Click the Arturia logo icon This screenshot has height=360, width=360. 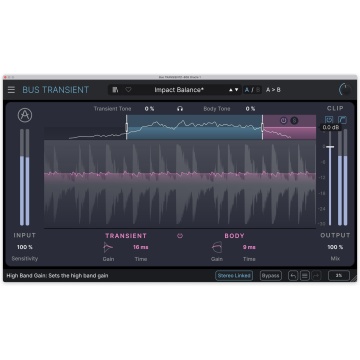click(x=25, y=115)
